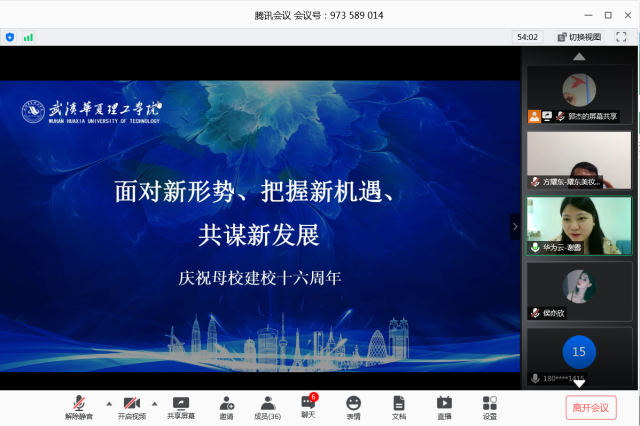The image size is (640, 426).
Task: Open the 设置 settings
Action: pyautogui.click(x=490, y=408)
